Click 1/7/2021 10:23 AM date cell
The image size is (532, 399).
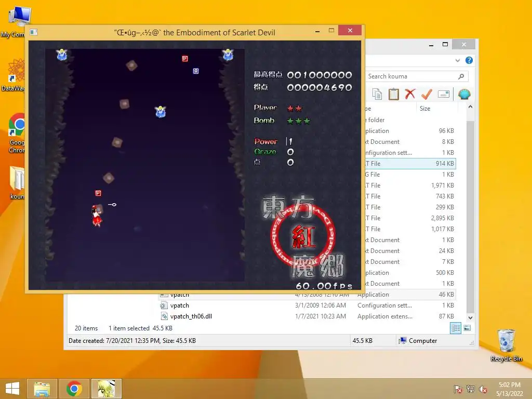pos(320,316)
